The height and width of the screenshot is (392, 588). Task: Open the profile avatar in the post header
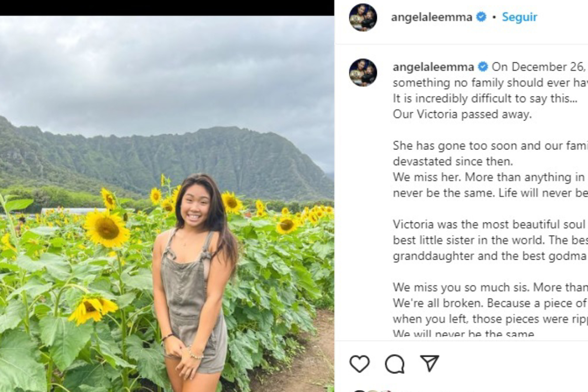363,17
